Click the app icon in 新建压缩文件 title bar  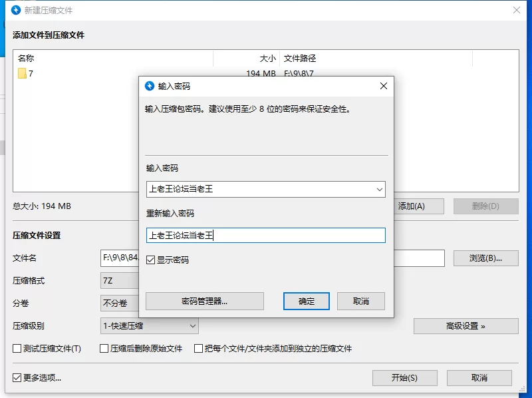(x=16, y=10)
